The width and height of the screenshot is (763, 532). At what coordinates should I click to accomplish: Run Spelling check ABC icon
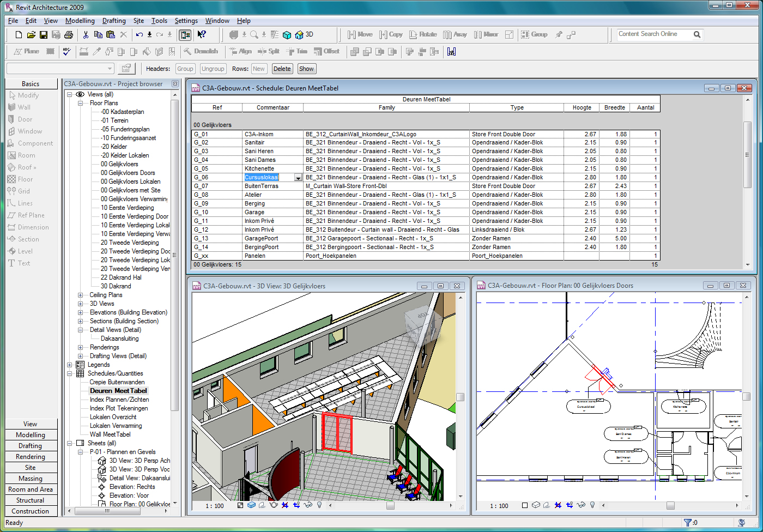[x=66, y=51]
